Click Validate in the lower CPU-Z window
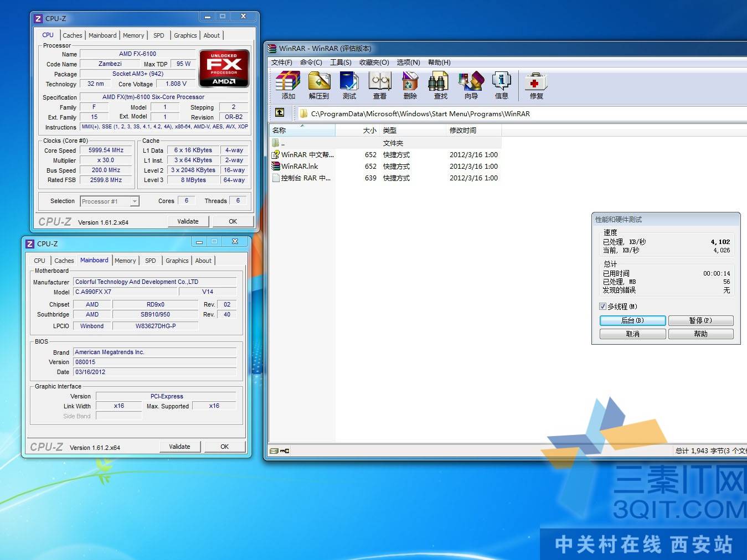This screenshot has width=747, height=560. (179, 447)
